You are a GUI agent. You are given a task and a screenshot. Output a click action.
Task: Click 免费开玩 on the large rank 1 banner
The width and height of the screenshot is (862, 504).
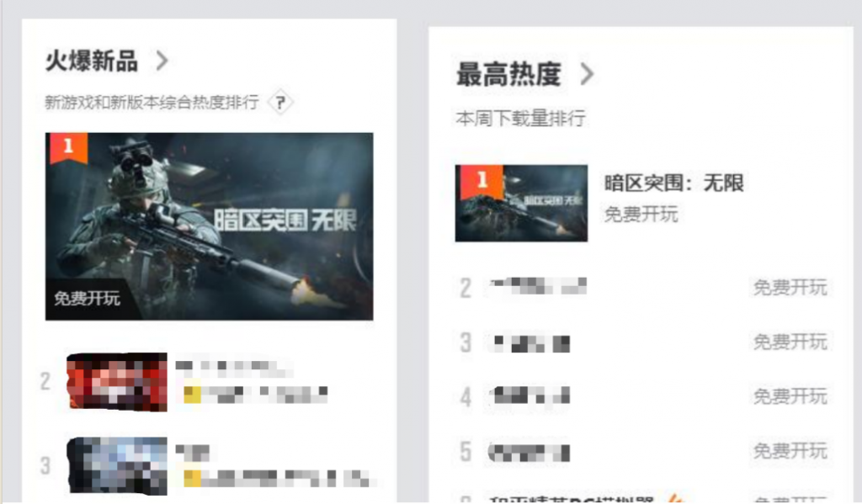pos(87,298)
